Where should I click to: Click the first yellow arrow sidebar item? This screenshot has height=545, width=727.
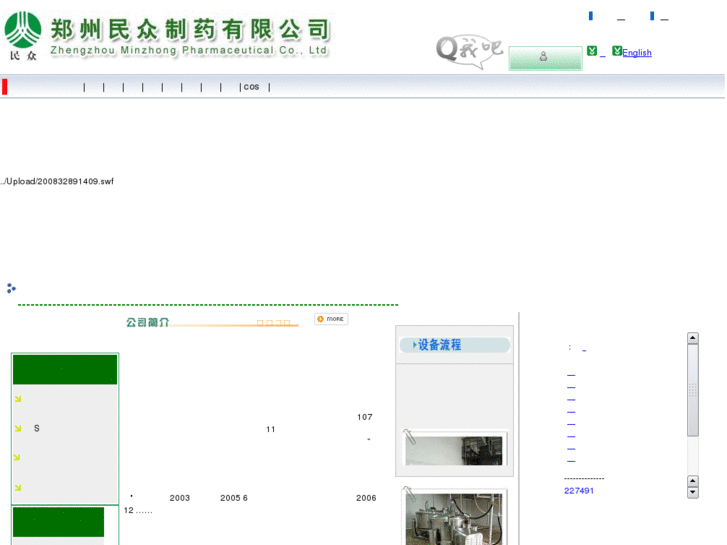click(18, 399)
